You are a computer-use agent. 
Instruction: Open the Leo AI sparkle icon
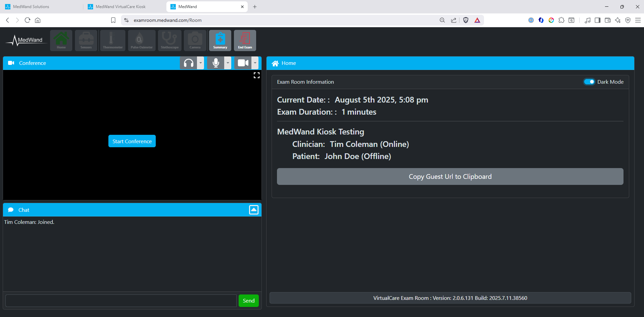point(618,20)
